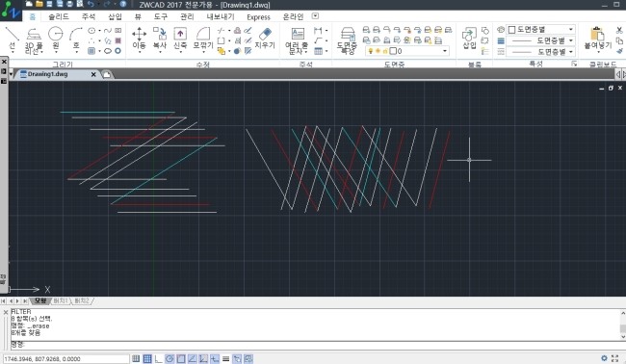Click the Insert block (삽입) icon
The width and height of the screenshot is (626, 364).
469,39
